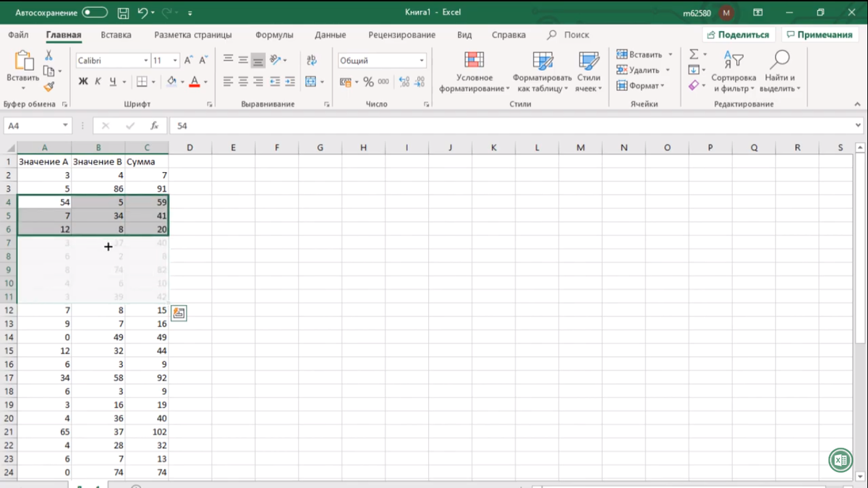
Task: Decrease decimal places
Action: coord(419,82)
